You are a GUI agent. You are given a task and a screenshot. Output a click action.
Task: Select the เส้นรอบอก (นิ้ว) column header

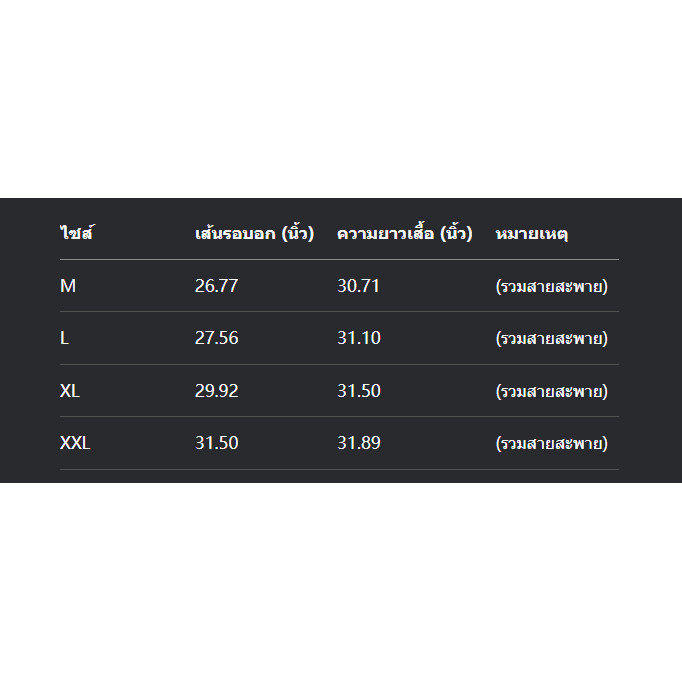click(254, 234)
